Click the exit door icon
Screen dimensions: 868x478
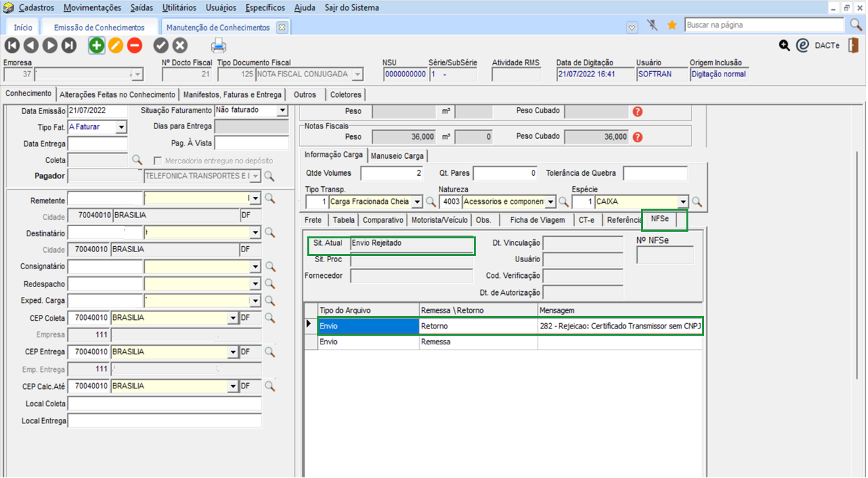click(853, 45)
